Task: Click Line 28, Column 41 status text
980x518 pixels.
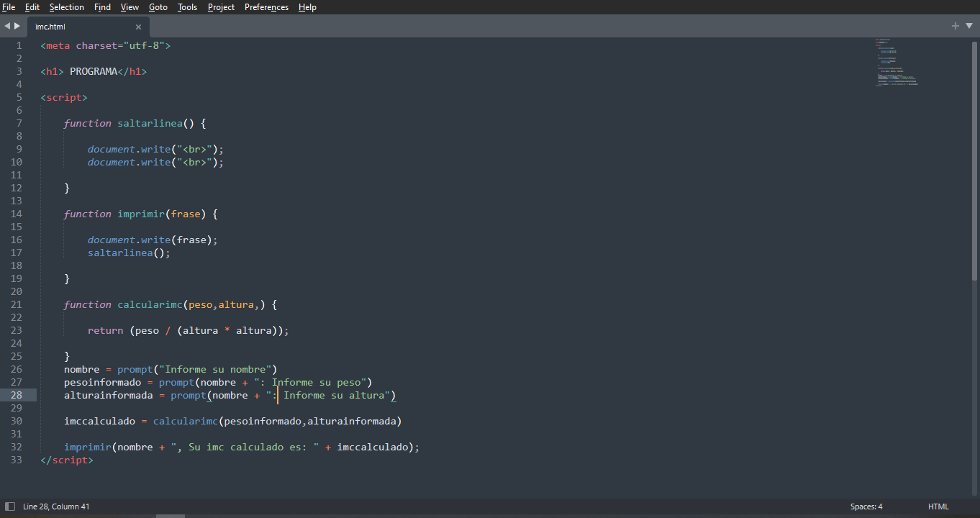Action: (x=56, y=506)
